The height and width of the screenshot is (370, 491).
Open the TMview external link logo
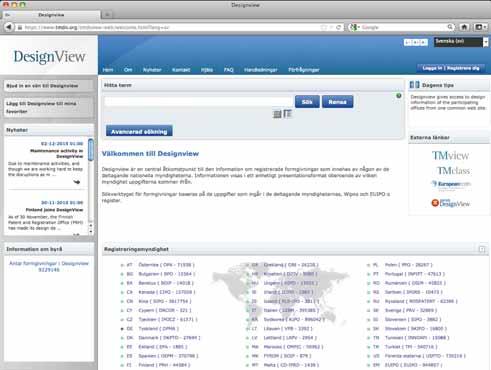[x=450, y=155]
